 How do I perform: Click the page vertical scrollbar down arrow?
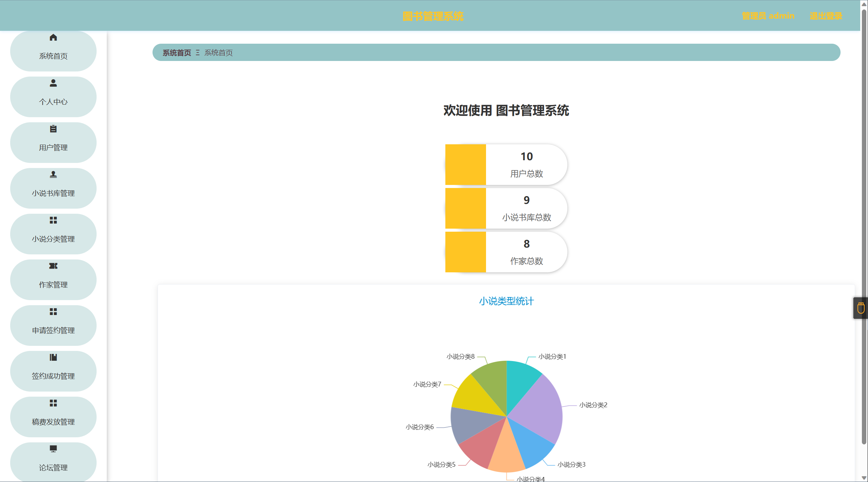pos(864,478)
